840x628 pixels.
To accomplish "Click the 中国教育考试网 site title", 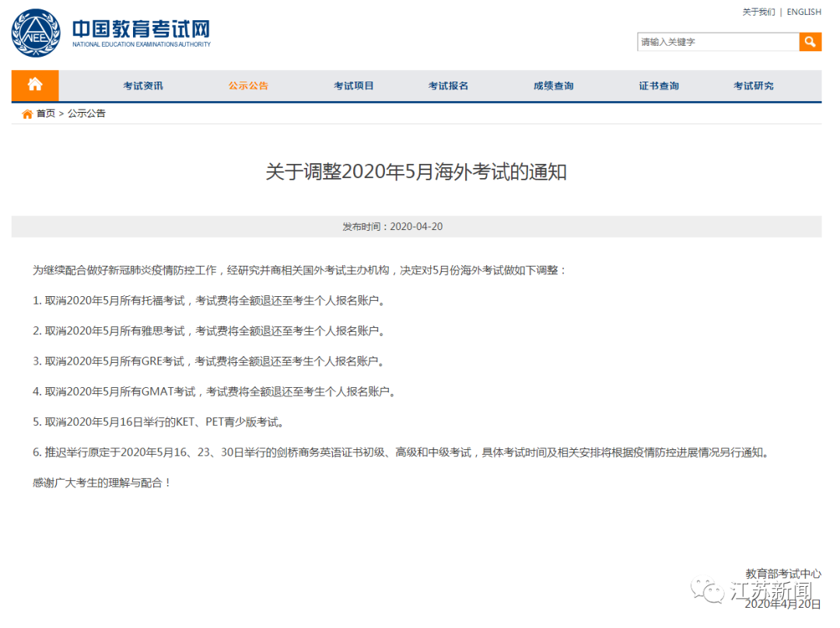I will click(x=141, y=30).
